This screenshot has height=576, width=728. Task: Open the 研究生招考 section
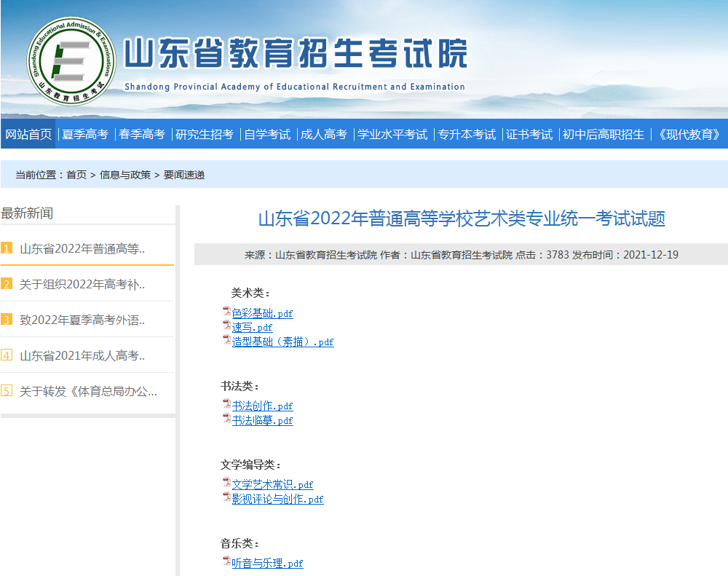pos(204,134)
